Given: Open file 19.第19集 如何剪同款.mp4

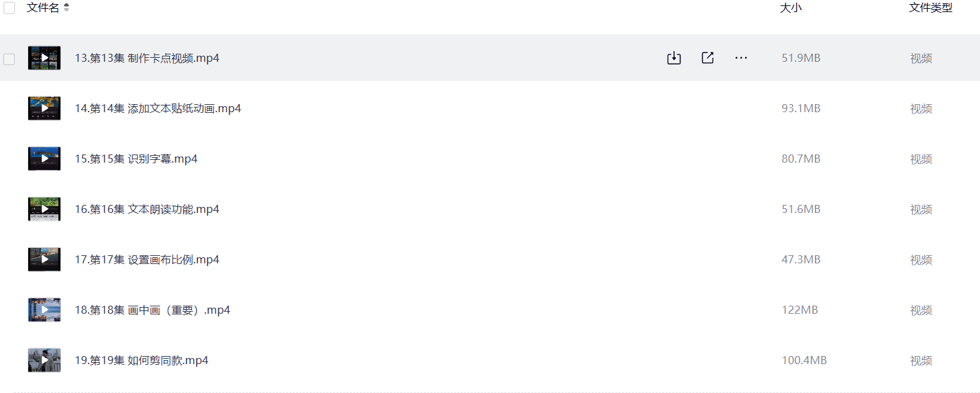Looking at the screenshot, I should tap(142, 361).
